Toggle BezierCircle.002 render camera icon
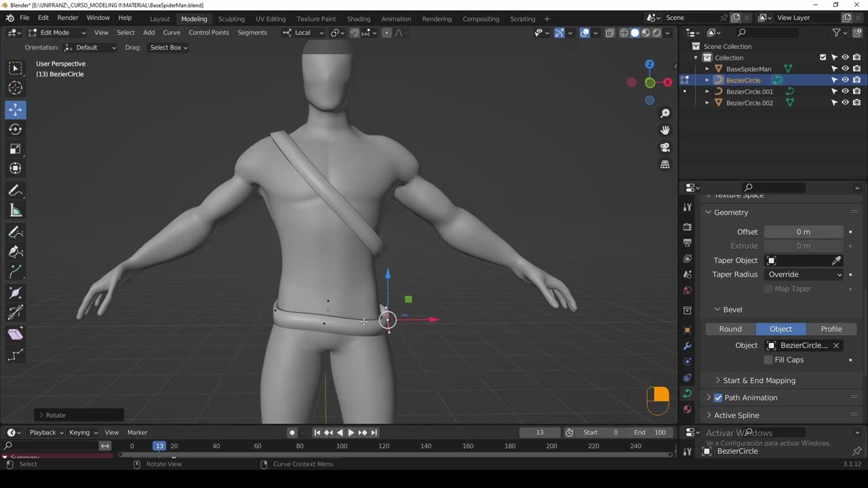The width and height of the screenshot is (868, 488). [857, 103]
